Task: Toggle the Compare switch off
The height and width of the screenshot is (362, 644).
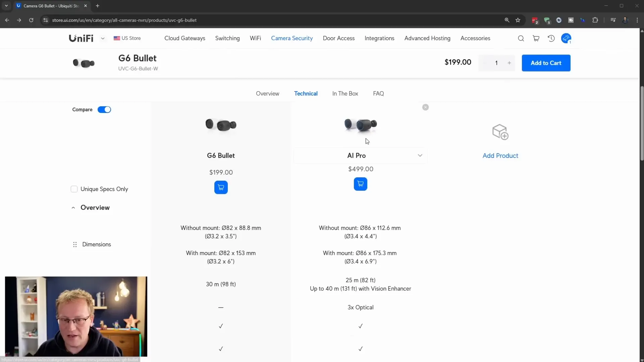Action: [x=104, y=110]
